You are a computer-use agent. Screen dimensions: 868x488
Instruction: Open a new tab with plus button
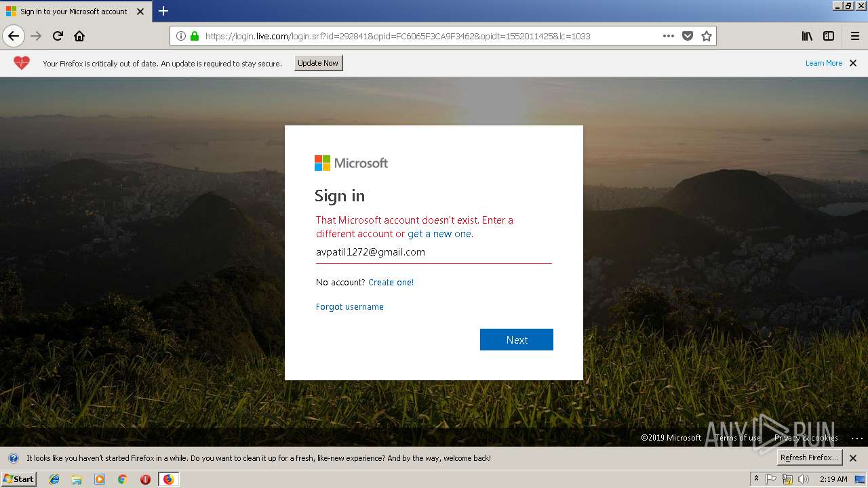coord(163,11)
